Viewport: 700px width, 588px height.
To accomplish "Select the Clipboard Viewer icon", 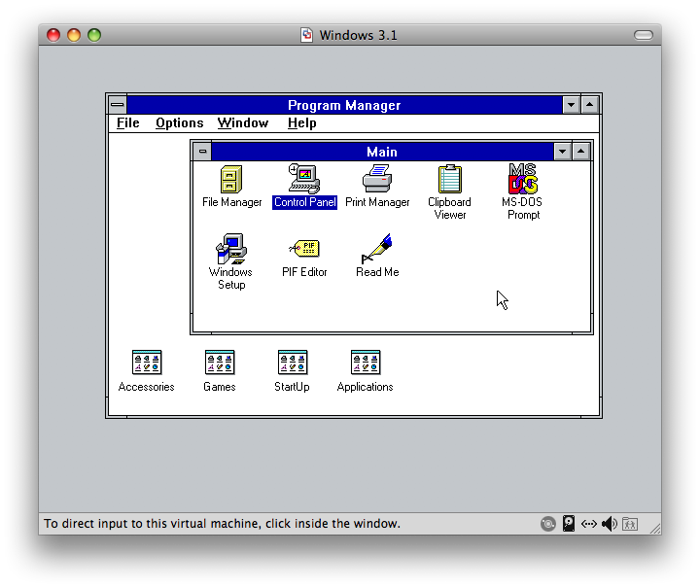I will click(x=449, y=179).
